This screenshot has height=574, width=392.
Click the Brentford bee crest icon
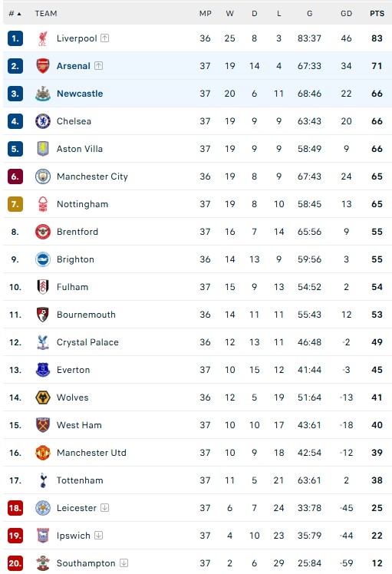(43, 232)
